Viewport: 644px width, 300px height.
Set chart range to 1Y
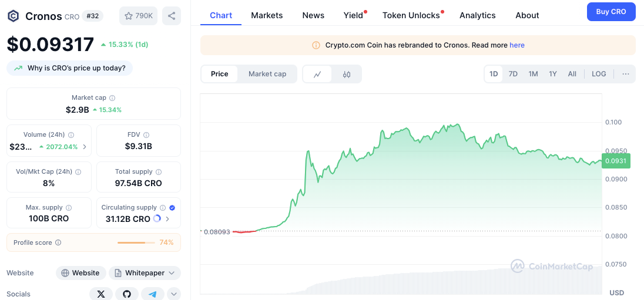tap(553, 74)
